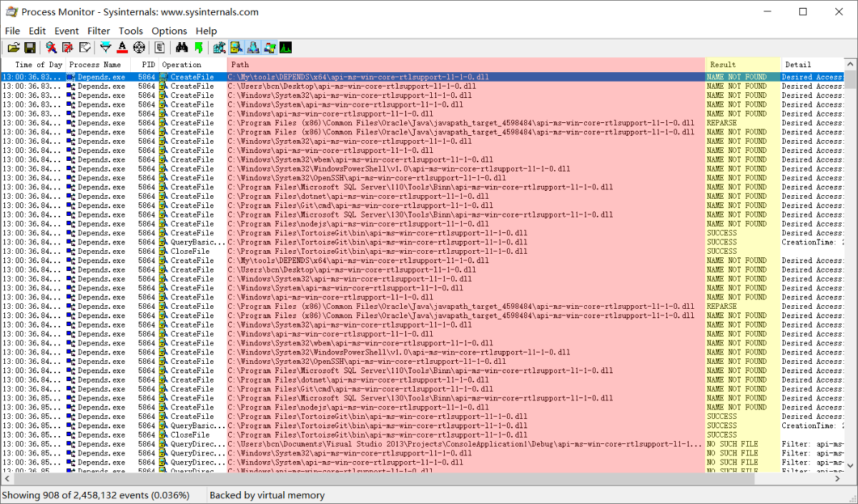Click the Process Name column header
Image resolution: width=858 pixels, height=504 pixels.
pos(99,64)
